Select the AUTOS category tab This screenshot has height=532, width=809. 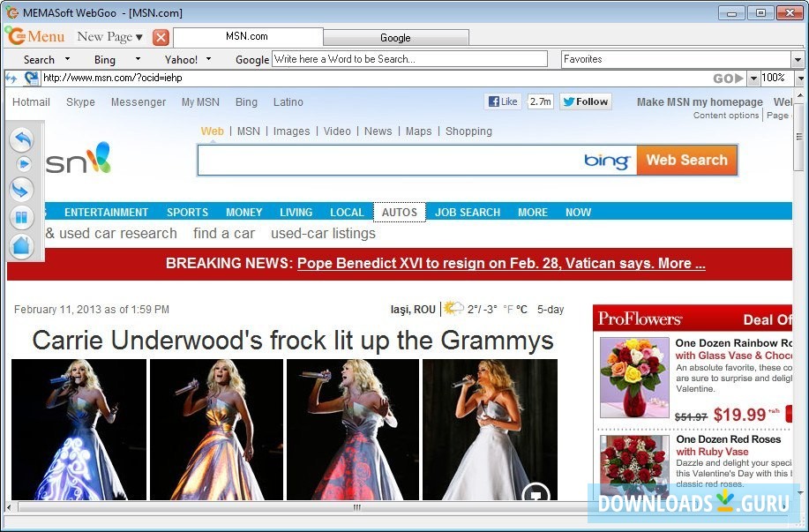click(400, 212)
